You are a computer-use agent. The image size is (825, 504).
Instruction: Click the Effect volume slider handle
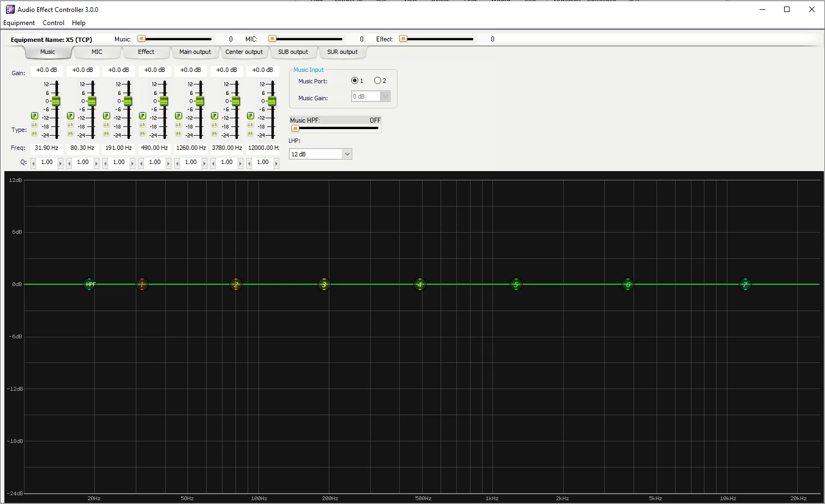(x=403, y=39)
